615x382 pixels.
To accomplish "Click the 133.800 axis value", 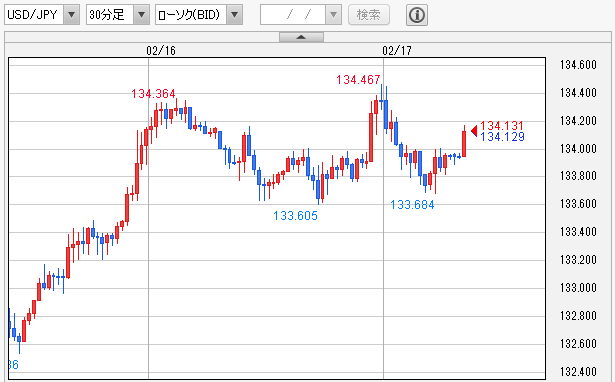I will coord(578,176).
